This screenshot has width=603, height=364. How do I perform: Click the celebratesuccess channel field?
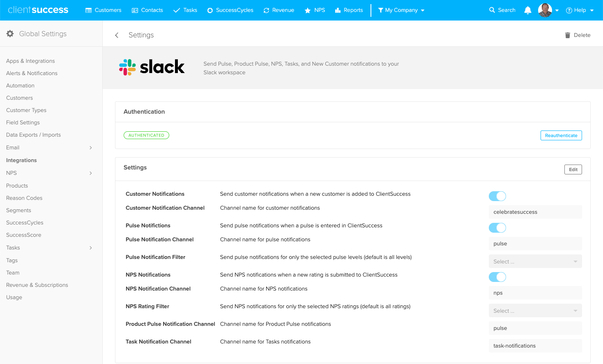point(535,212)
